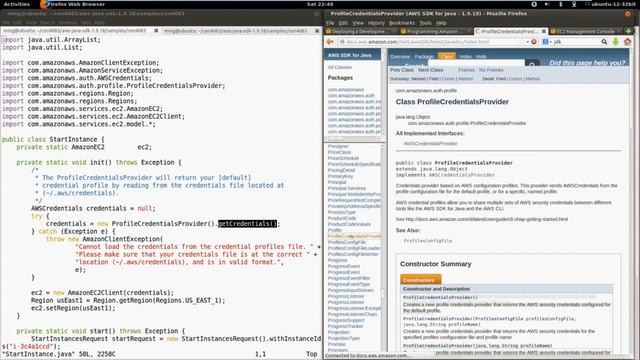Screen dimensions: 640x360
Task: Click the red stop-loading icon in URL bar
Action: pos(533,42)
